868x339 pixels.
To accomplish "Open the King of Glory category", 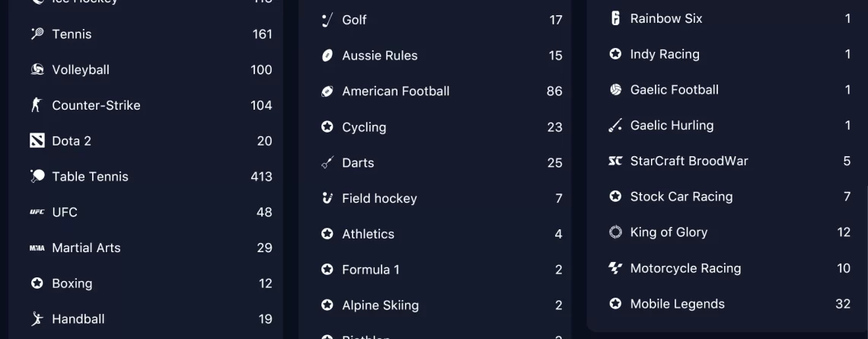I will pos(729,232).
